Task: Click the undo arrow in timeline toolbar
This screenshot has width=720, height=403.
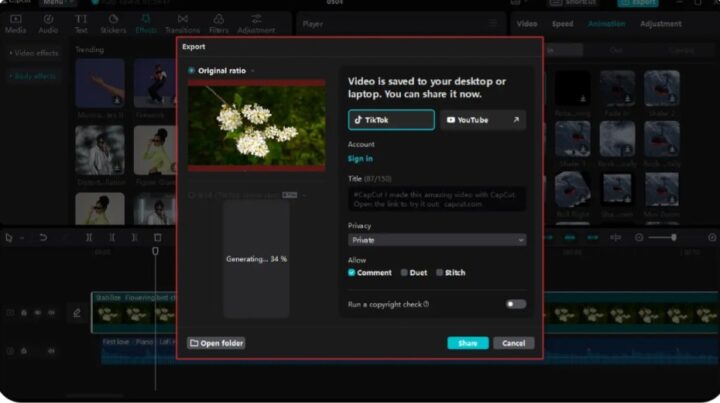Action: coord(43,237)
